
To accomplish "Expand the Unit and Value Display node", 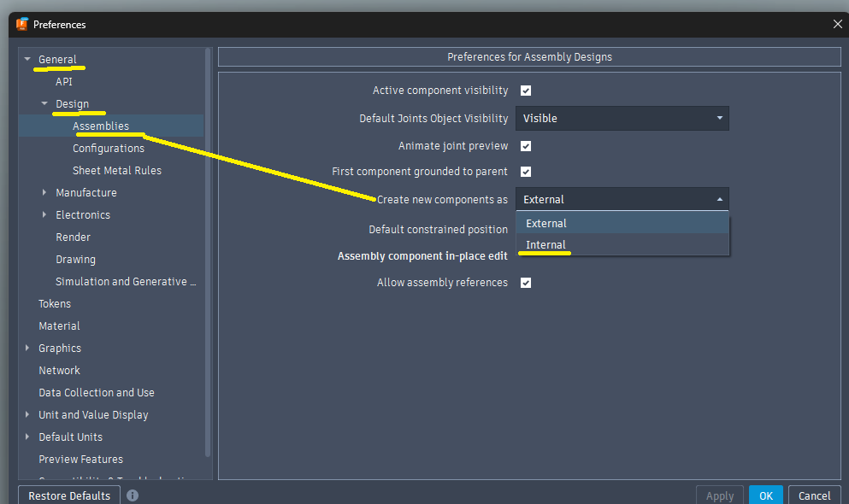I will coord(27,414).
